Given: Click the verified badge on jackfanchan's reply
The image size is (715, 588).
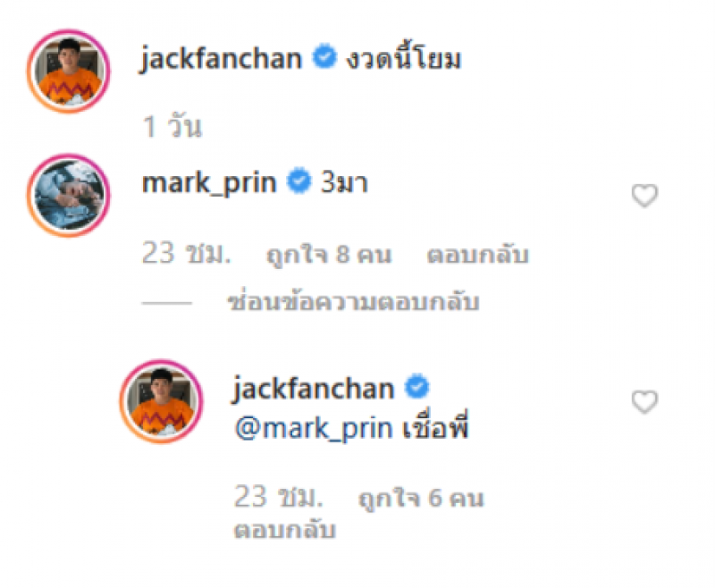Looking at the screenshot, I should (417, 387).
